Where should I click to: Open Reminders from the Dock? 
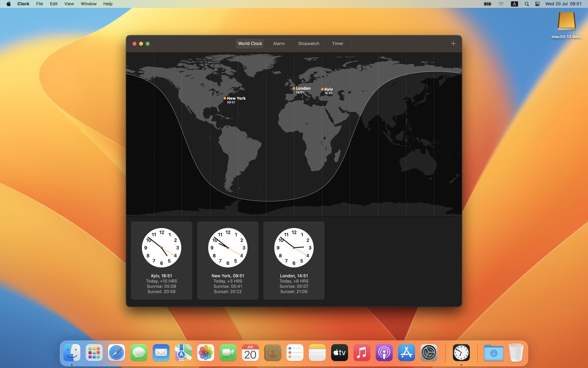pyautogui.click(x=295, y=353)
